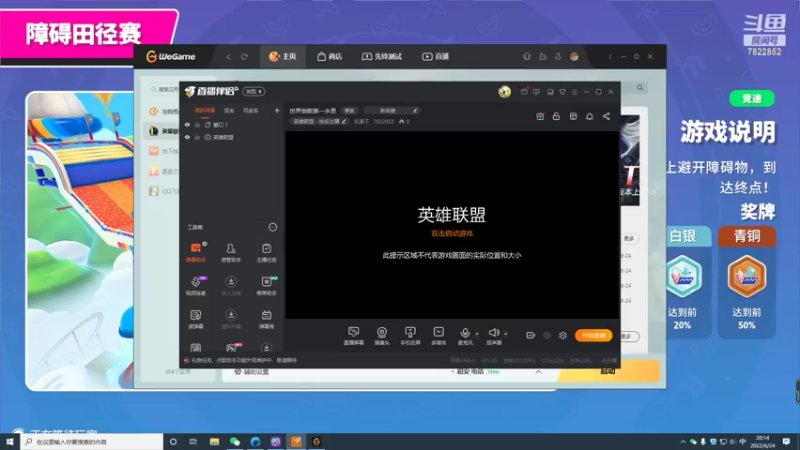This screenshot has height=450, width=800.
Task: Go back in WeGame navigation
Action: pyautogui.click(x=228, y=57)
